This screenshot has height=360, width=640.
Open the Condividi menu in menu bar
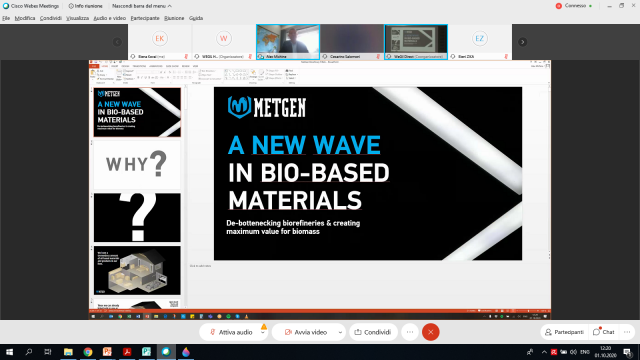pyautogui.click(x=51, y=18)
